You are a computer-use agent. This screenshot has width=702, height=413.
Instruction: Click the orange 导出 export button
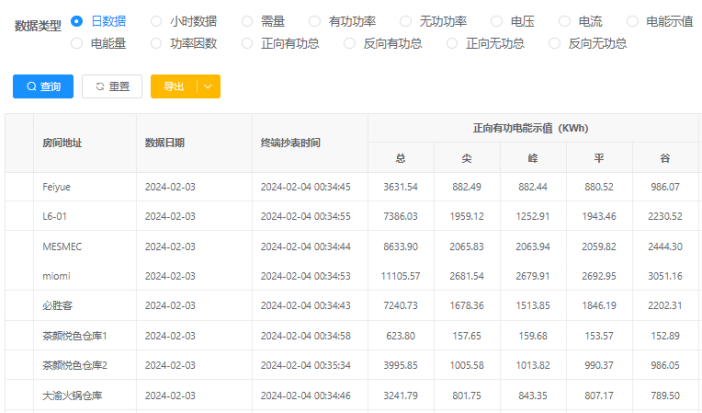174,87
